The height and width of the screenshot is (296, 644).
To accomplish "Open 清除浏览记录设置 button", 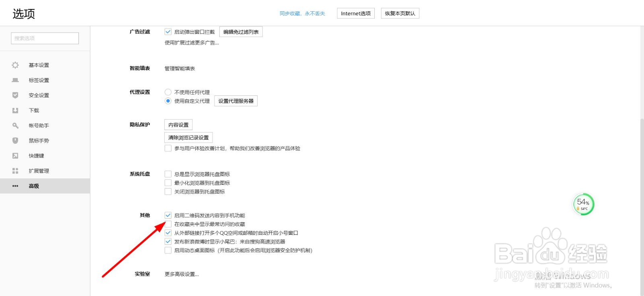I will click(x=188, y=137).
